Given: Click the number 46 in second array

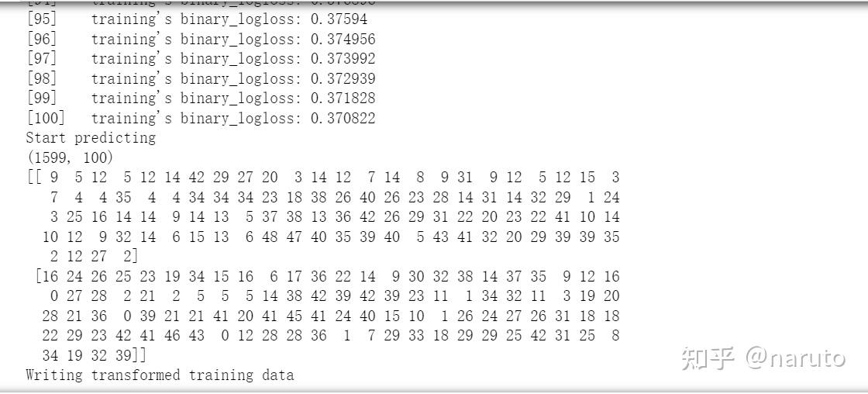Looking at the screenshot, I should click(172, 336).
